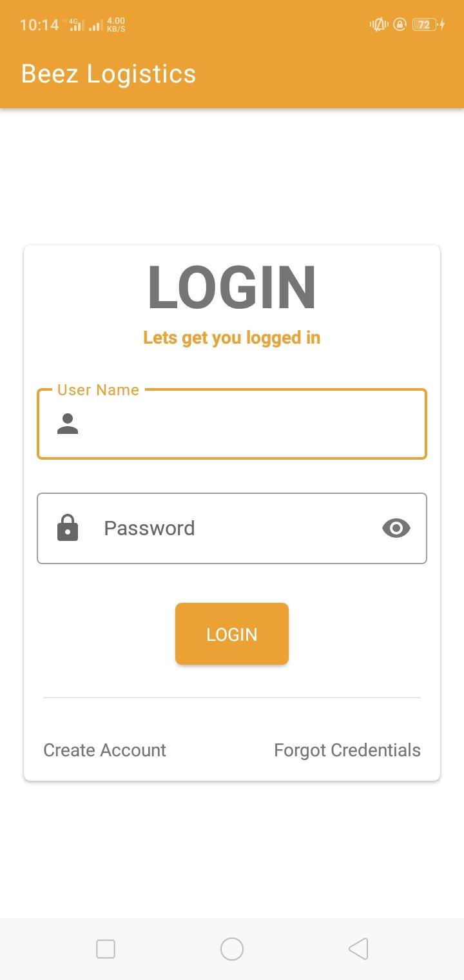The height and width of the screenshot is (980, 464).
Task: Tap the Android back triangle button
Action: point(358,948)
